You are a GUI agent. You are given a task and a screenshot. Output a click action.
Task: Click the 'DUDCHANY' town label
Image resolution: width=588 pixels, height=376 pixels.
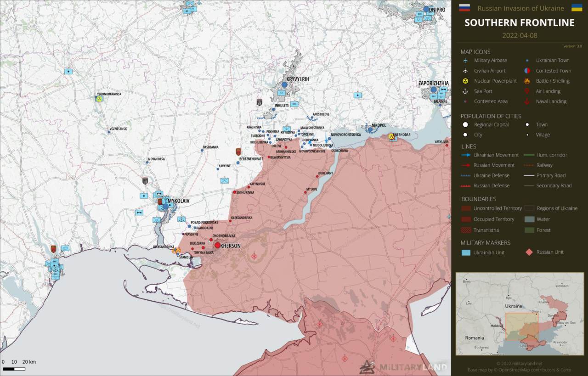[x=326, y=173]
